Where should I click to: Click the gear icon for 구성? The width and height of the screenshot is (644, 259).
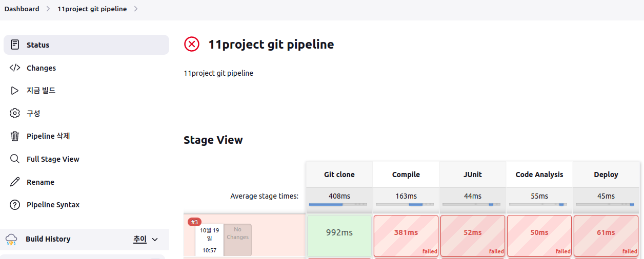tap(15, 113)
